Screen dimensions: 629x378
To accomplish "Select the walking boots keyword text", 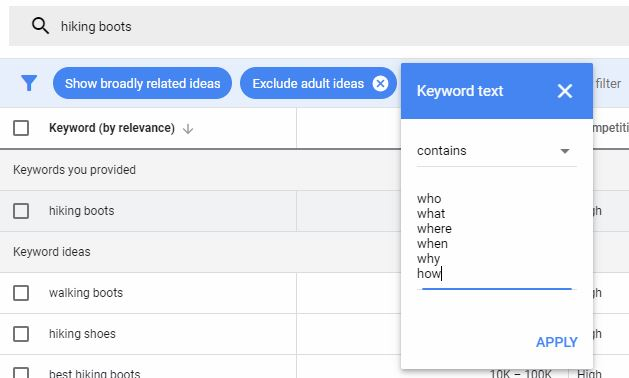I will 86,293.
